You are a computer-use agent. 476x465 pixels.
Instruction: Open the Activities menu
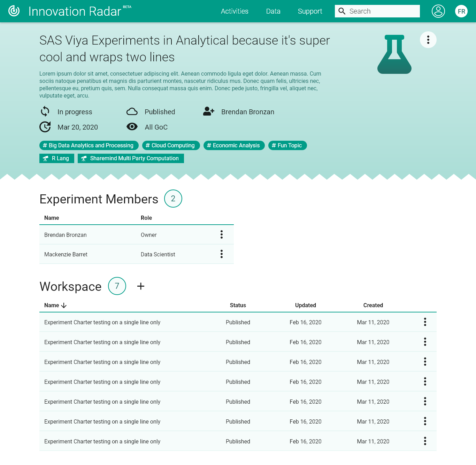coord(235,11)
